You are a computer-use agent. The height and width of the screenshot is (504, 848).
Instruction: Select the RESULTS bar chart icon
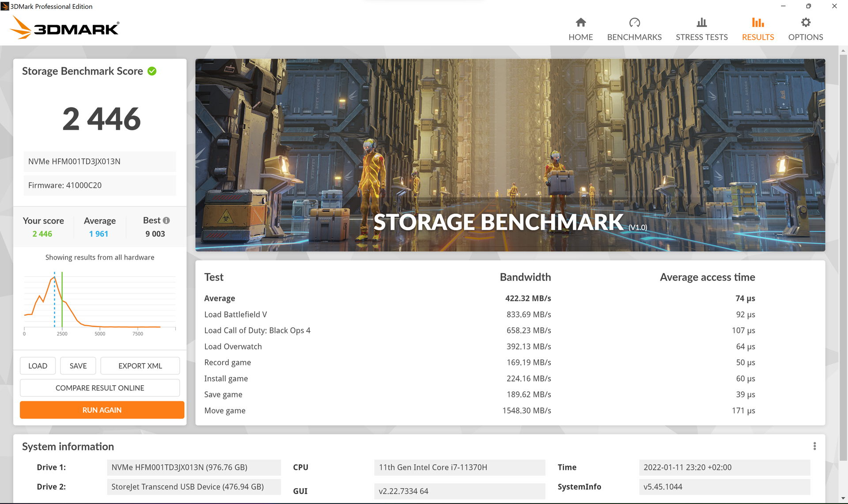(x=758, y=23)
